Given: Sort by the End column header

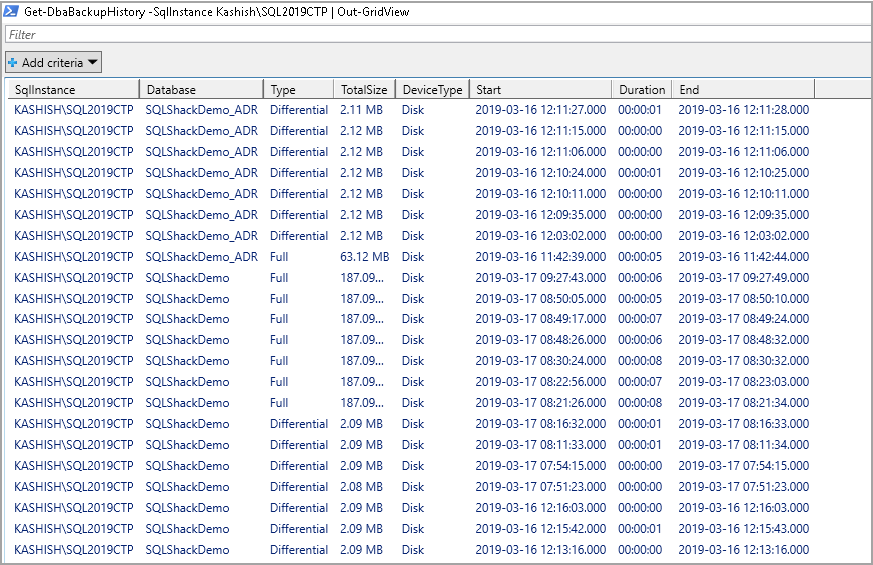Looking at the screenshot, I should pos(743,90).
